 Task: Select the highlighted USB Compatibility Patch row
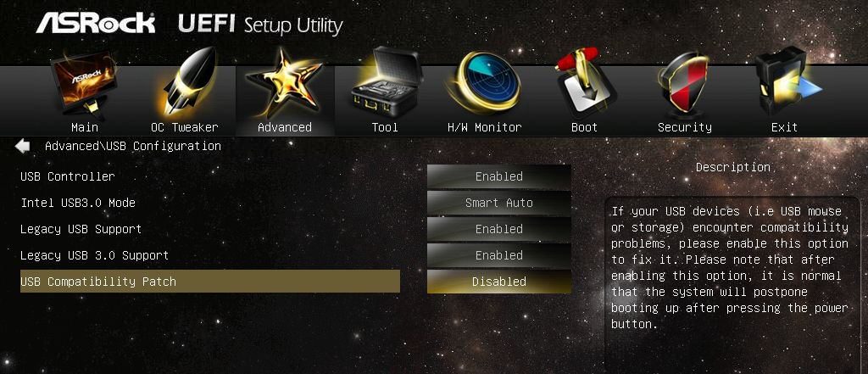tap(210, 282)
